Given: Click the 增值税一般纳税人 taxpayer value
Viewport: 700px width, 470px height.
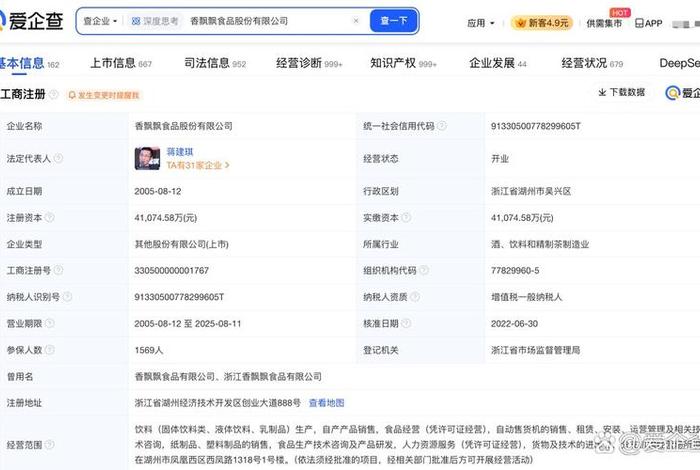Looking at the screenshot, I should point(526,297).
